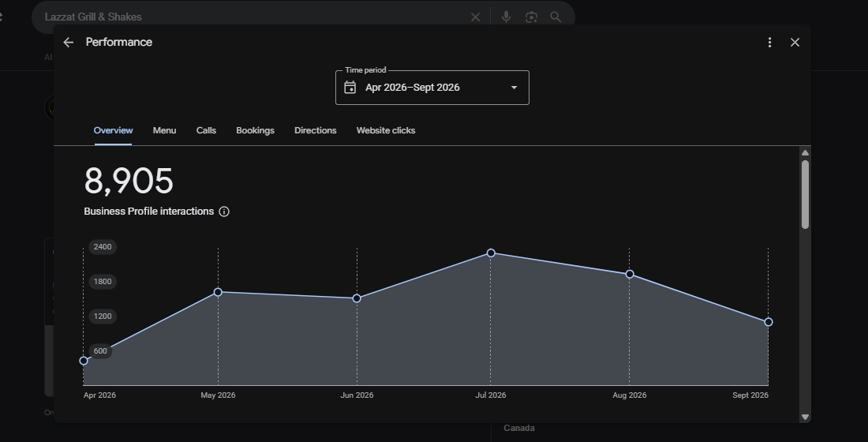868x442 pixels.
Task: Close the Performance panel
Action: (x=795, y=42)
